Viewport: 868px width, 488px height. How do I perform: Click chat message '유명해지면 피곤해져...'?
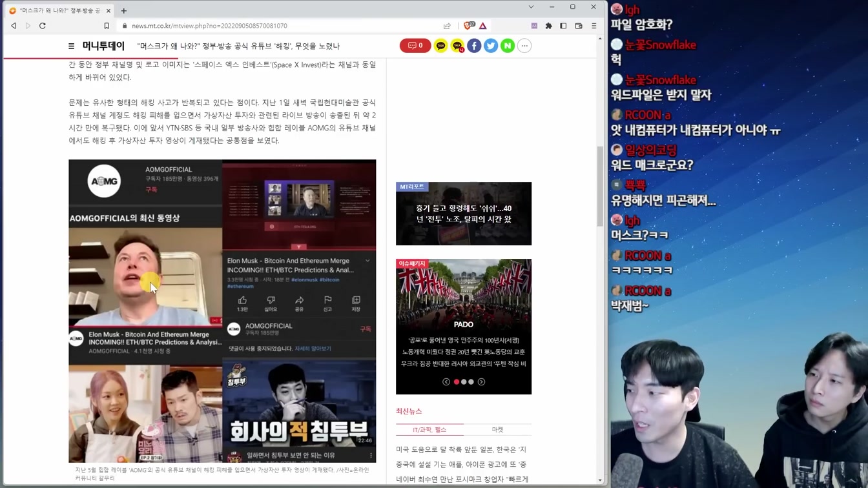[x=663, y=200]
